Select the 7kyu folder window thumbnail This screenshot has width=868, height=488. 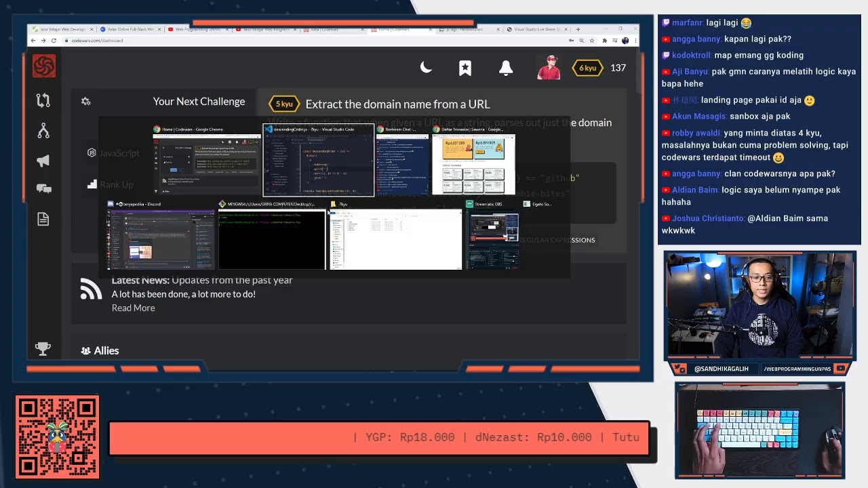[395, 235]
